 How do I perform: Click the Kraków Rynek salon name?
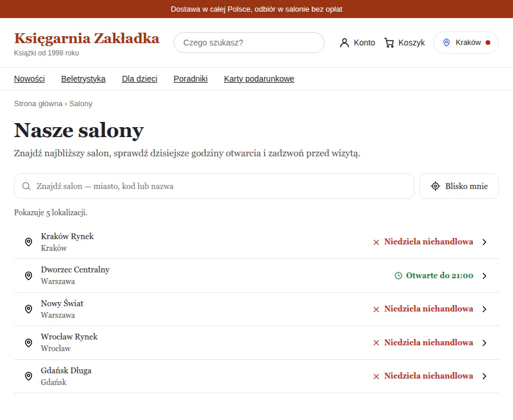(67, 236)
